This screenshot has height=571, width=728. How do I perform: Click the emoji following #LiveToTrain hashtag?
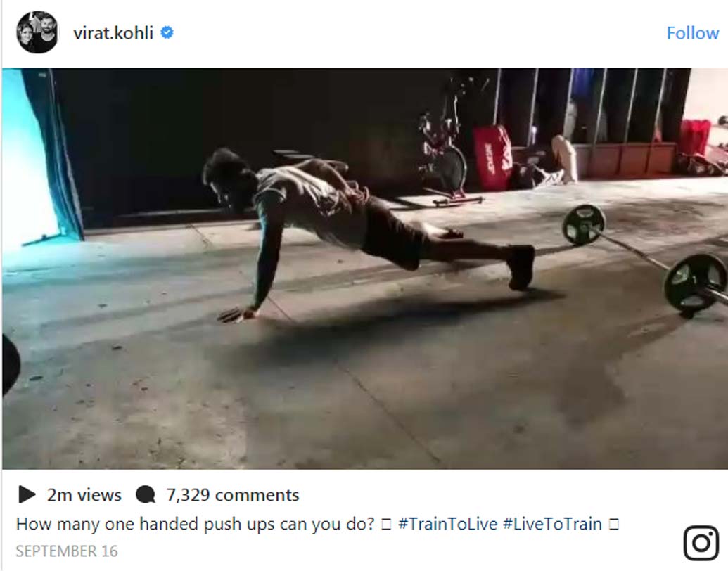pos(613,524)
